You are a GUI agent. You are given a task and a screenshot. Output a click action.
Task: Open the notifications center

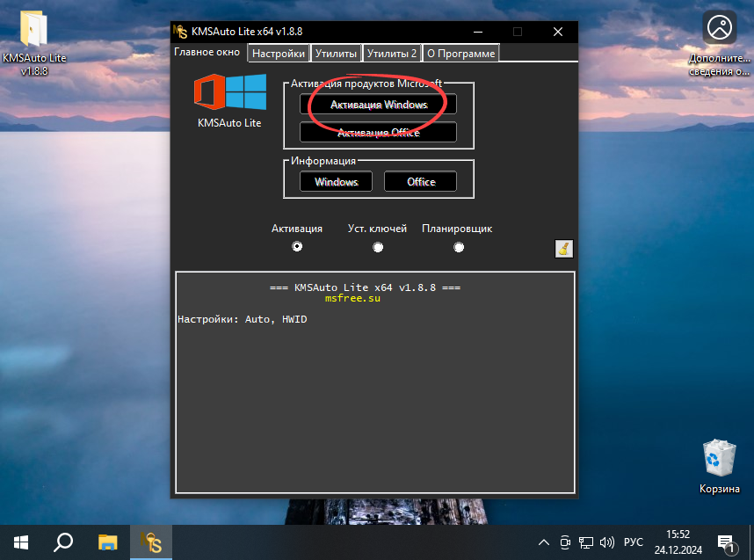coord(724,542)
